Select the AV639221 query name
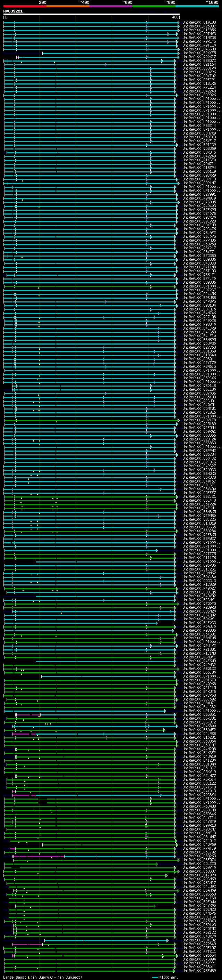The image size is (222, 980). pos(13,11)
